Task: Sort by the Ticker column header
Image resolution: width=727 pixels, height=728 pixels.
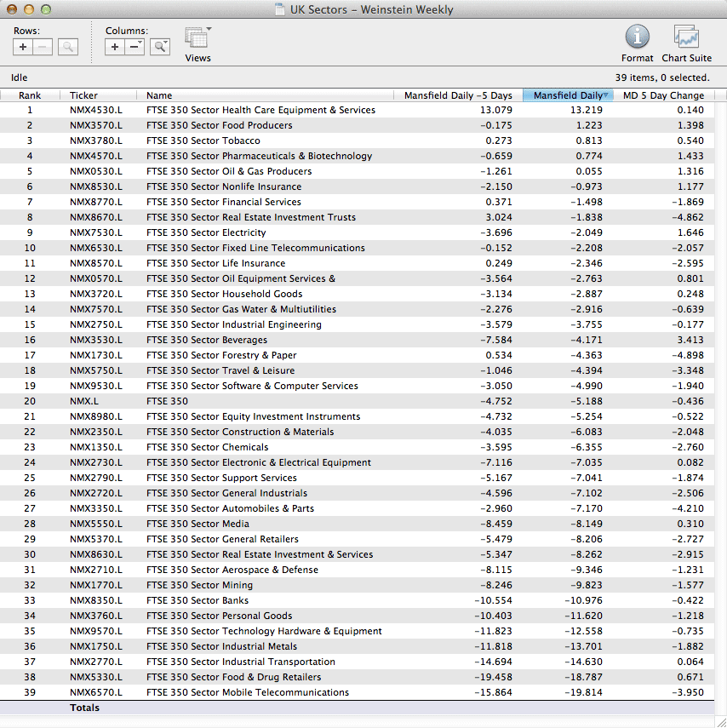Action: tap(83, 95)
